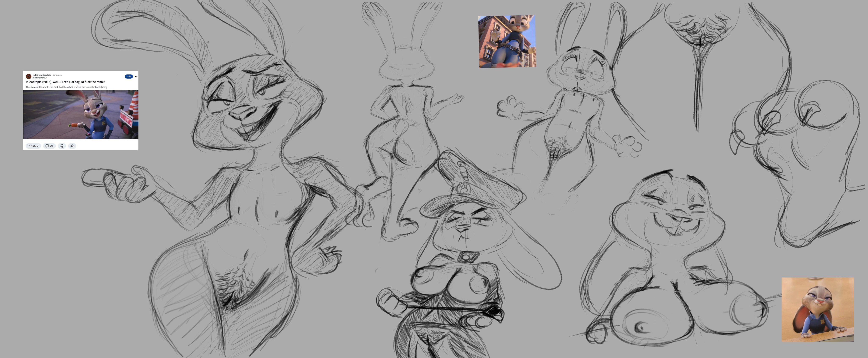Click the 6.3K vote count
868x358 pixels.
(33, 146)
